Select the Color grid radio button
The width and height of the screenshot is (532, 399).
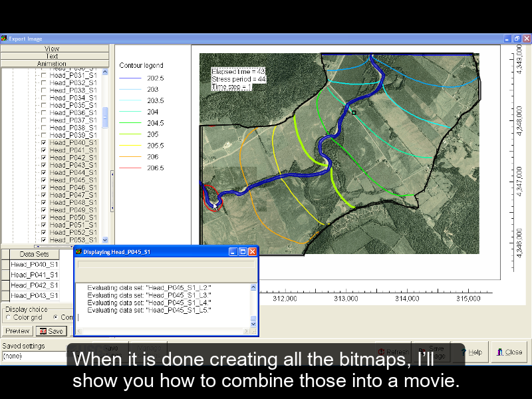(9, 317)
